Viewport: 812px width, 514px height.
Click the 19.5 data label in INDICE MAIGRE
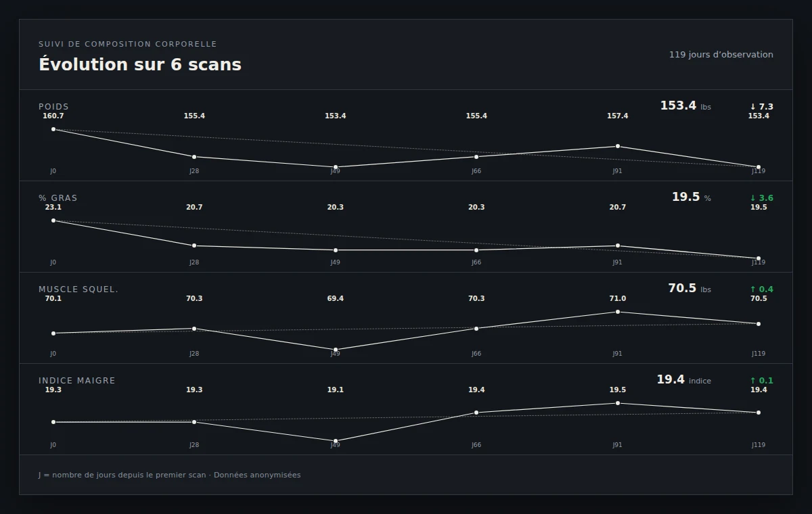[618, 390]
